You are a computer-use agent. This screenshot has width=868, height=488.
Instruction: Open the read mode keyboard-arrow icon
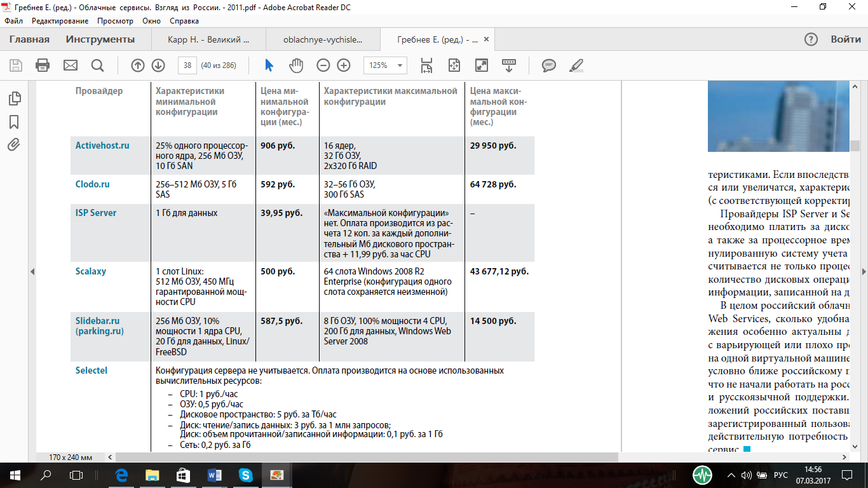pyautogui.click(x=509, y=65)
